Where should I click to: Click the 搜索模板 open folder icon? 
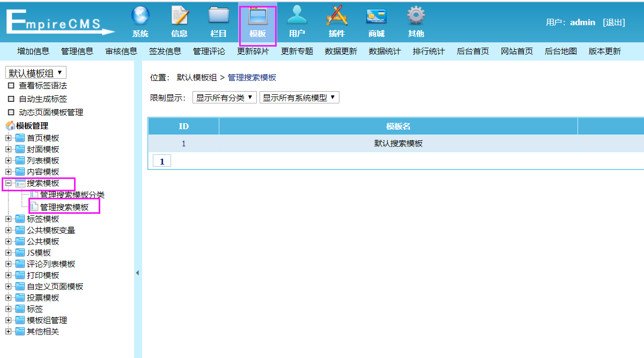(20, 183)
